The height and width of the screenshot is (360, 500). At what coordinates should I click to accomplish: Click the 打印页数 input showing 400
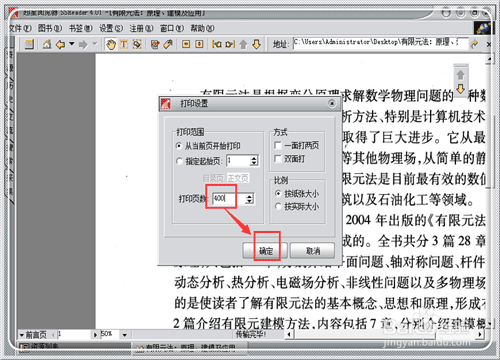click(228, 199)
